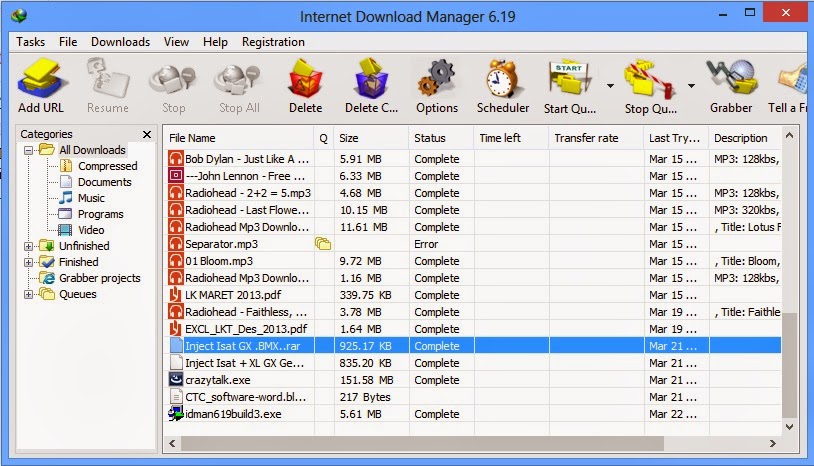
Task: Click the Resume toolbar icon
Action: pos(107,78)
